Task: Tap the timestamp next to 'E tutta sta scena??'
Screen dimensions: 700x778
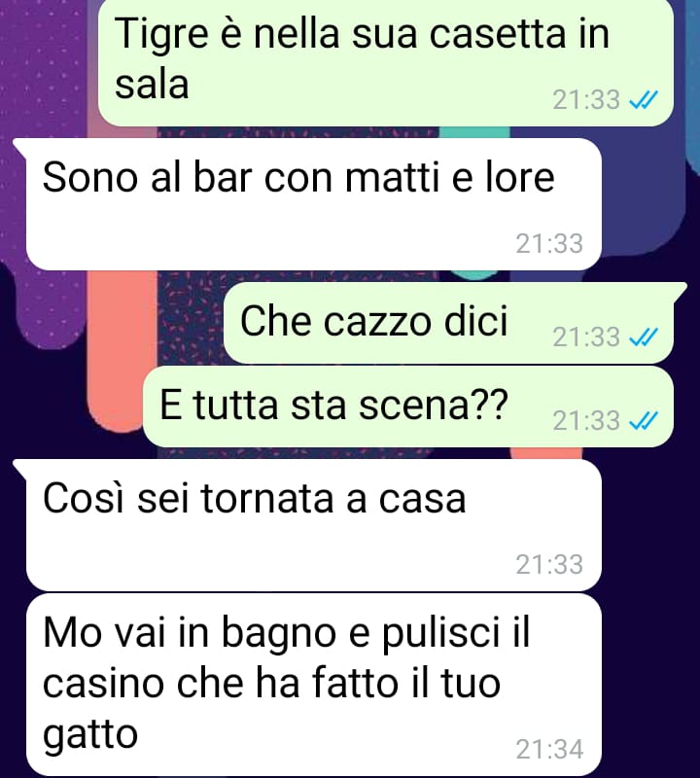Action: [x=586, y=421]
